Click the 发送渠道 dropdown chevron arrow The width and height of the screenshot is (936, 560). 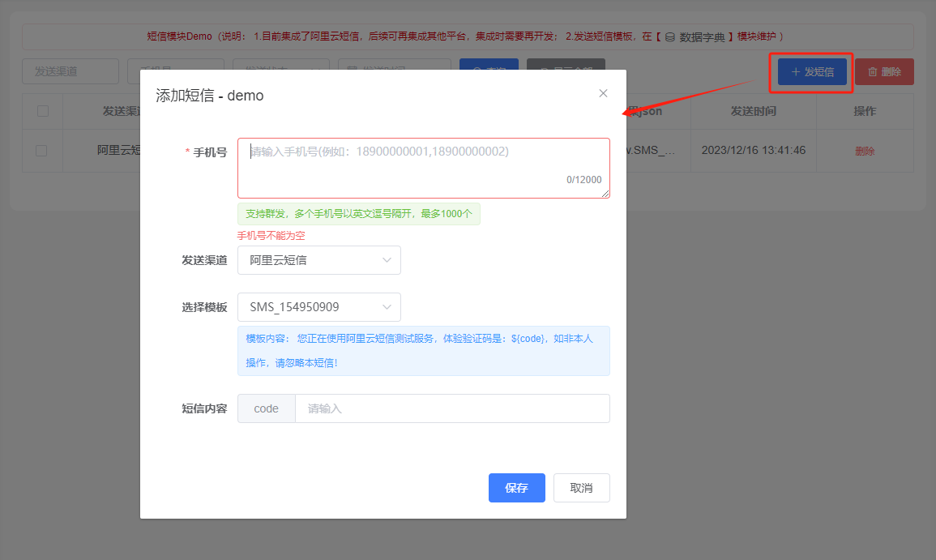387,260
